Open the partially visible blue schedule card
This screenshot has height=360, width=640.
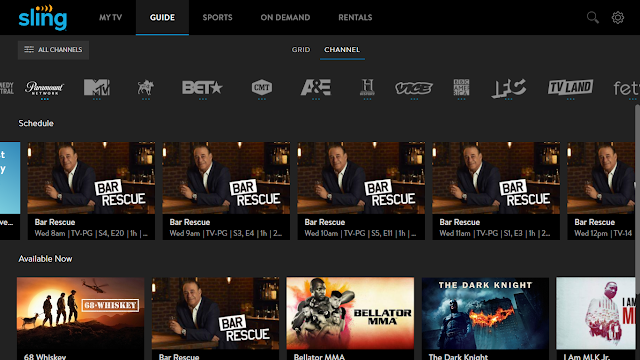click(10, 191)
